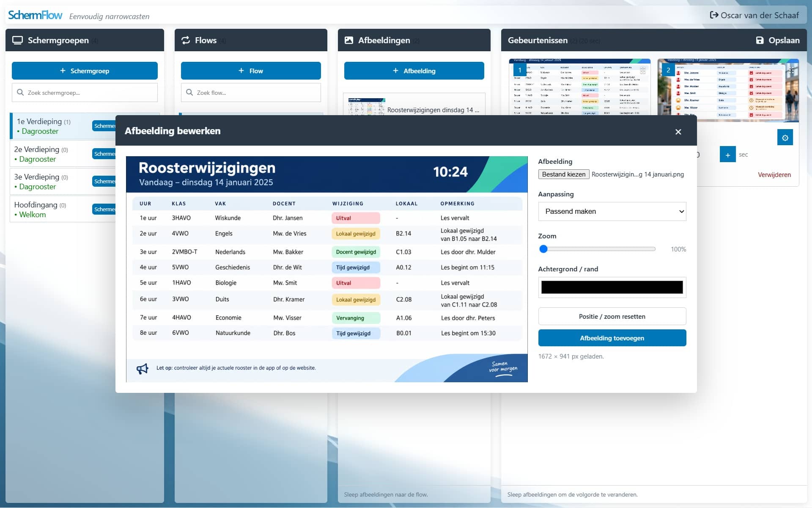
Task: Add a new Afbeelding to the library
Action: point(414,71)
